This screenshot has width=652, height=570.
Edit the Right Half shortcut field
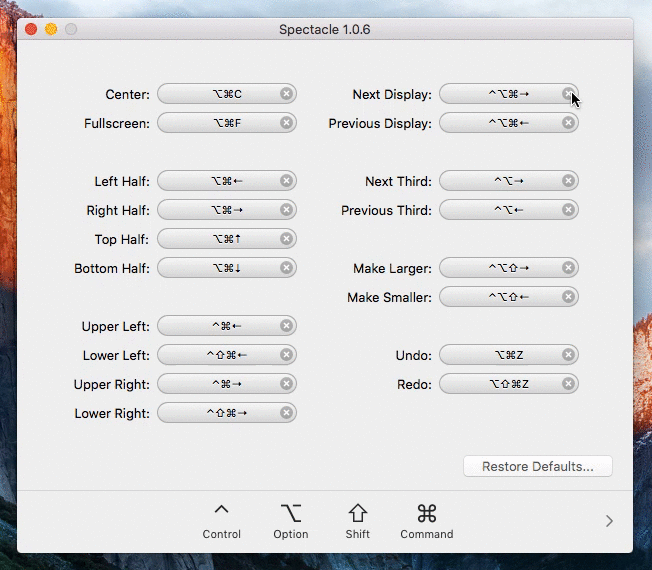(227, 210)
